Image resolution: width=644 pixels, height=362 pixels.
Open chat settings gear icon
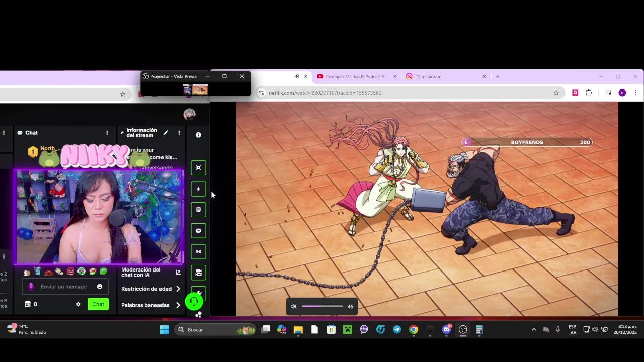coord(78,304)
